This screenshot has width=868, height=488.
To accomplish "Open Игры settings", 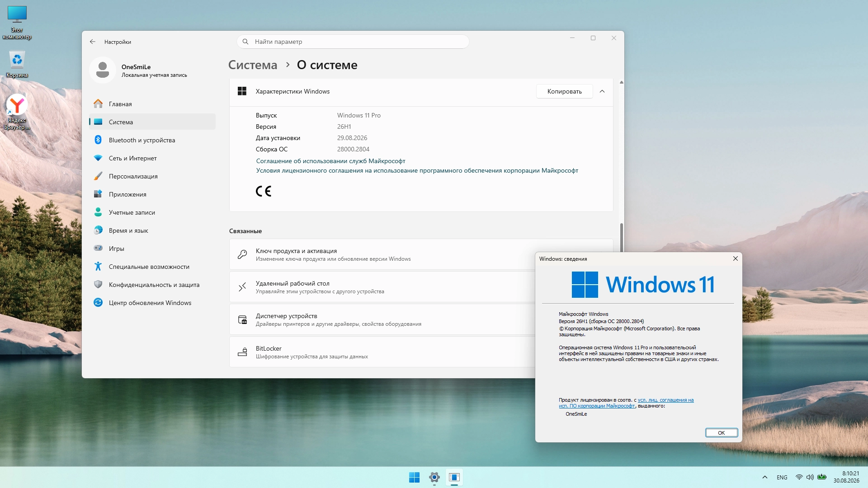I will coord(152,249).
